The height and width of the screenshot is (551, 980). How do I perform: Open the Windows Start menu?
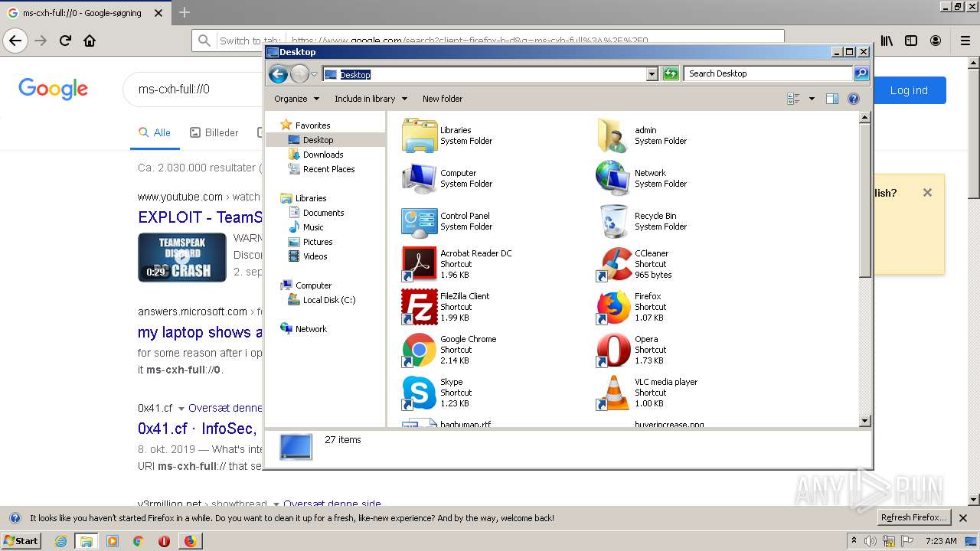(21, 540)
